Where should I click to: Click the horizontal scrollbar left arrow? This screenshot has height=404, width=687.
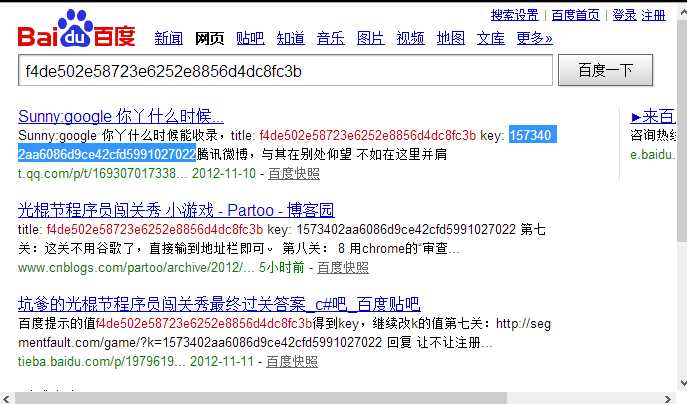pyautogui.click(x=6, y=399)
